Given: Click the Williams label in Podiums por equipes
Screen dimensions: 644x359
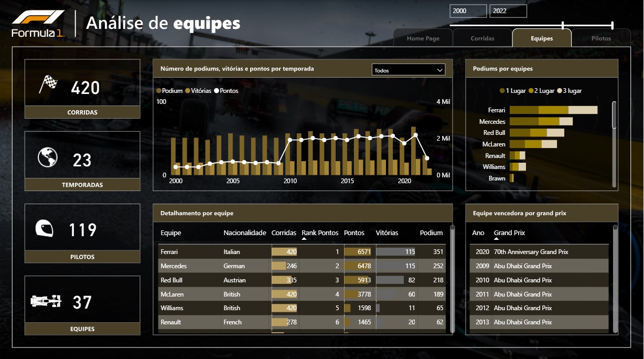Looking at the screenshot, I should (x=494, y=167).
